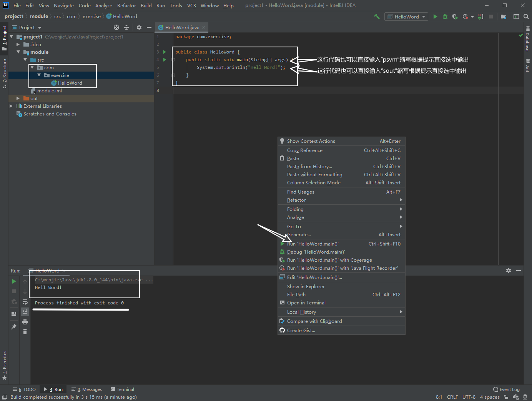Expand External Libraries node

11,106
